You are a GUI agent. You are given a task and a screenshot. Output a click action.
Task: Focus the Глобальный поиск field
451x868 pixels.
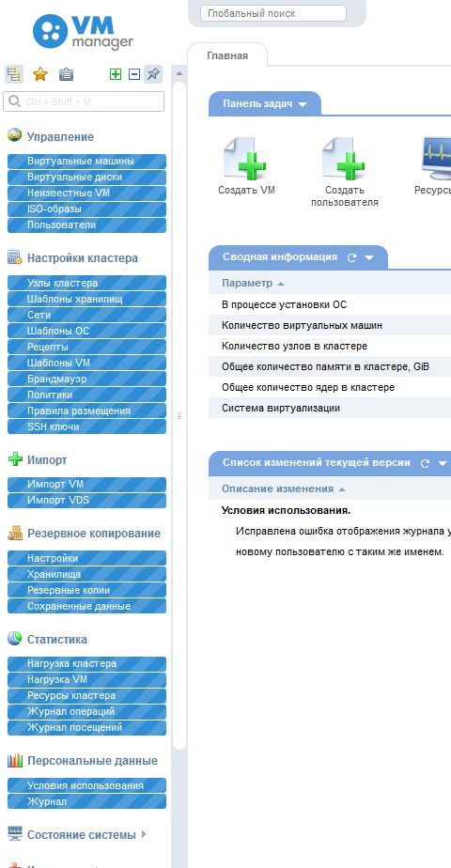[273, 13]
